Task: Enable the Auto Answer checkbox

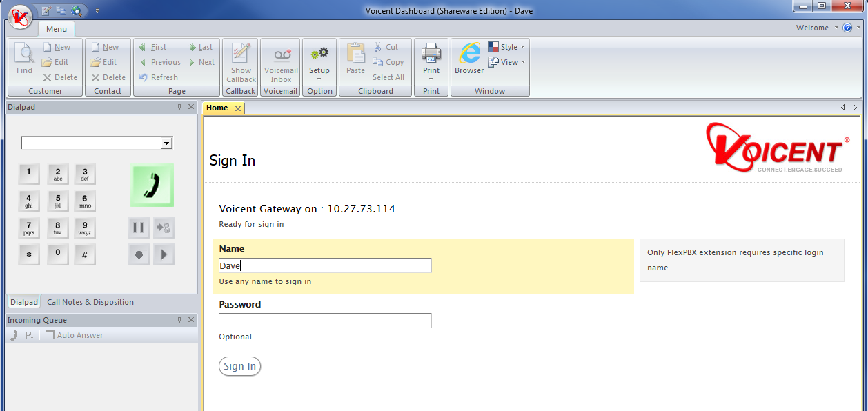Action: (50, 335)
